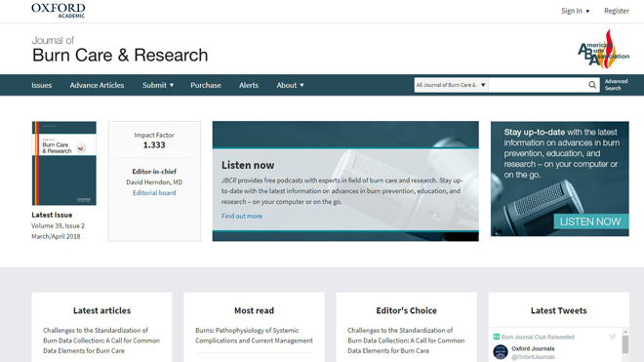The width and height of the screenshot is (644, 362).
Task: Click the Impact Factor 1.333 value
Action: 154,145
